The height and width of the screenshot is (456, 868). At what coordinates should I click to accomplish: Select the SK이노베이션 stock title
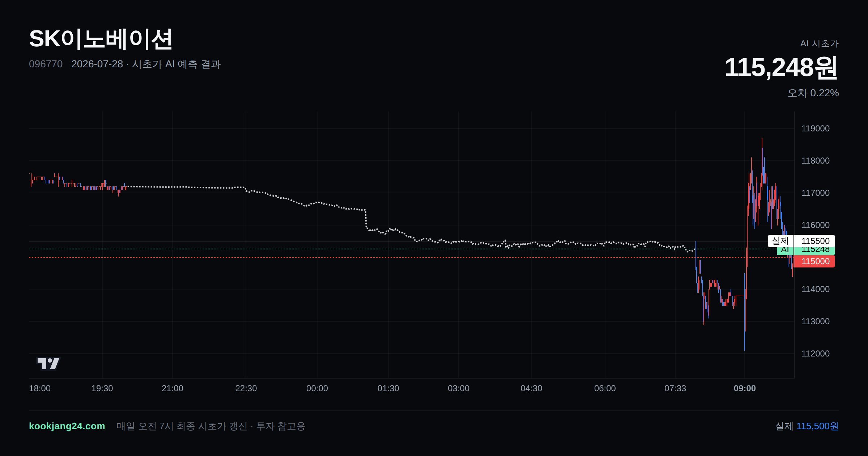[x=101, y=39]
